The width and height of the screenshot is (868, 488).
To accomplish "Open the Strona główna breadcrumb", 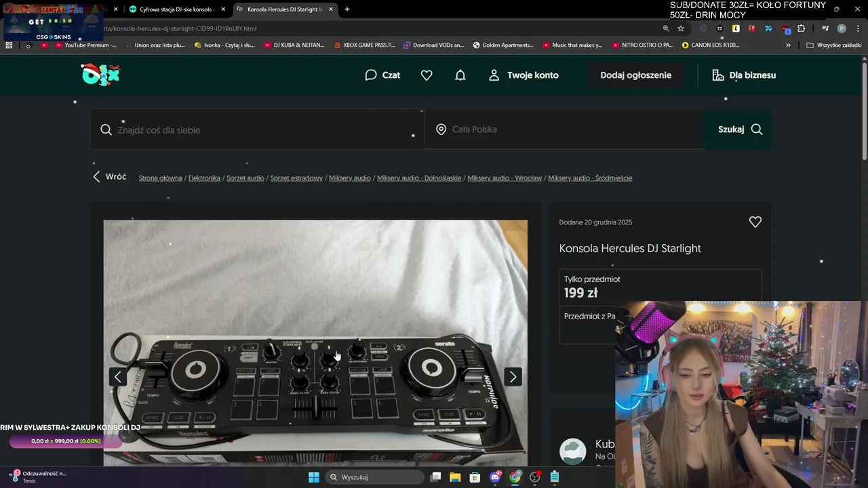I will (x=161, y=178).
